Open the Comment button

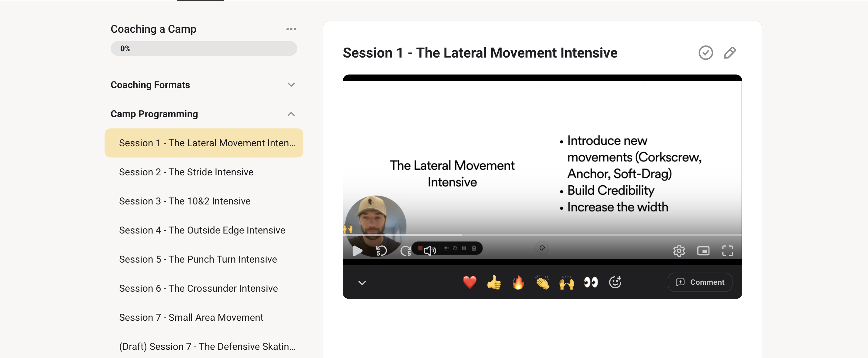click(700, 282)
